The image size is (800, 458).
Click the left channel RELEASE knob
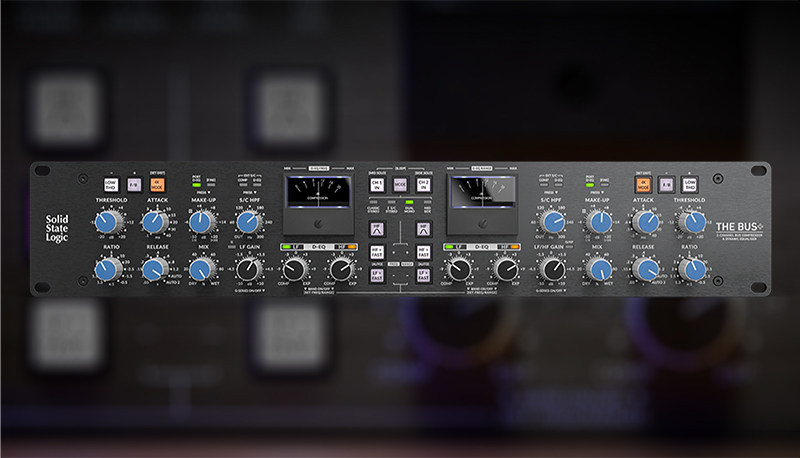[155, 269]
